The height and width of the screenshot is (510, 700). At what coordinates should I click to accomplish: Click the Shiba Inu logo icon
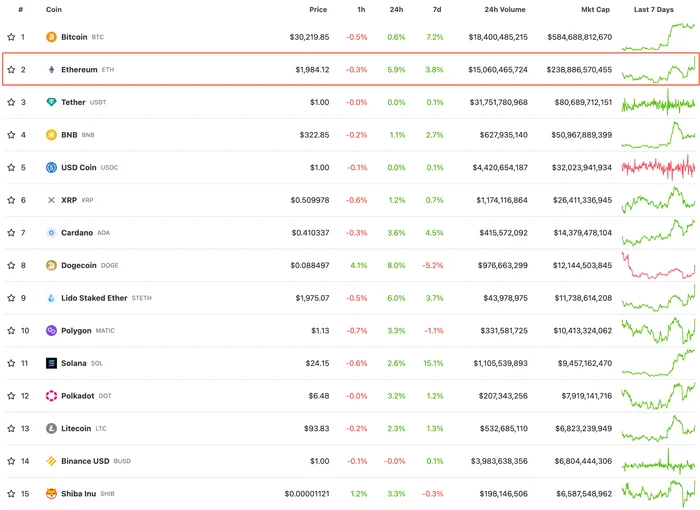[51, 493]
